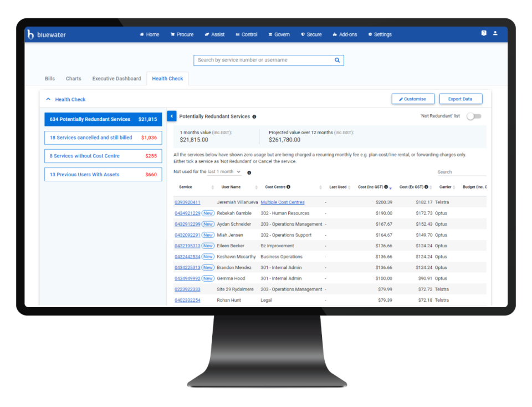Image resolution: width=532 pixels, height=407 pixels.
Task: Select 8 Services without Cost Centre
Action: tap(103, 156)
